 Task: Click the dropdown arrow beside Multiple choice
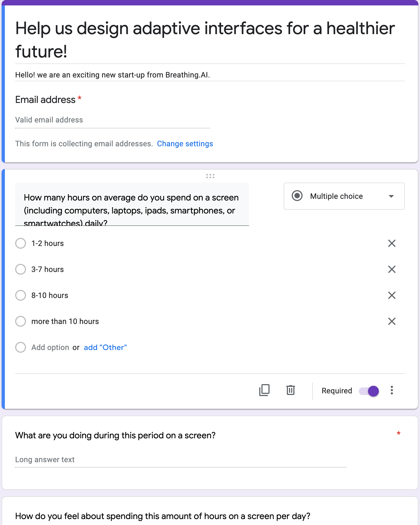point(391,196)
